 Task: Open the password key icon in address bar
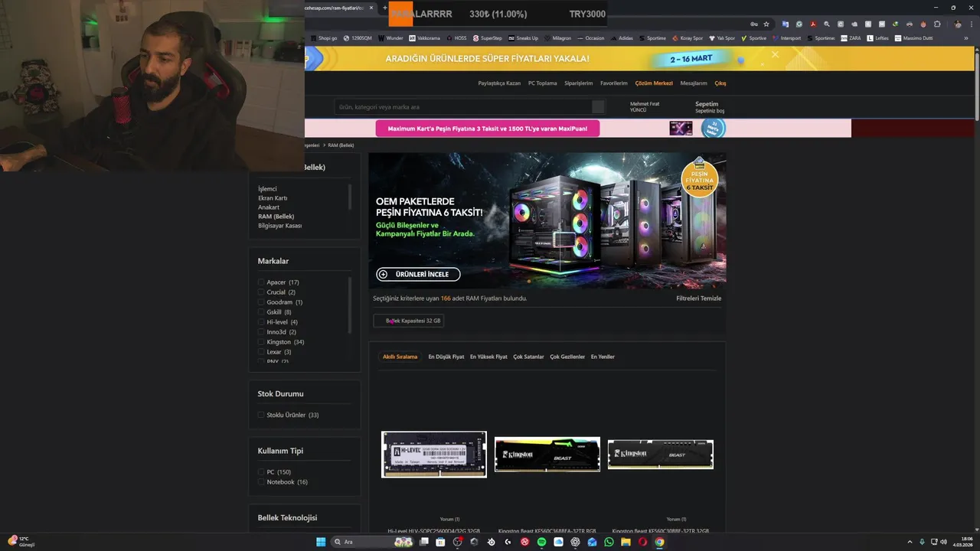754,24
